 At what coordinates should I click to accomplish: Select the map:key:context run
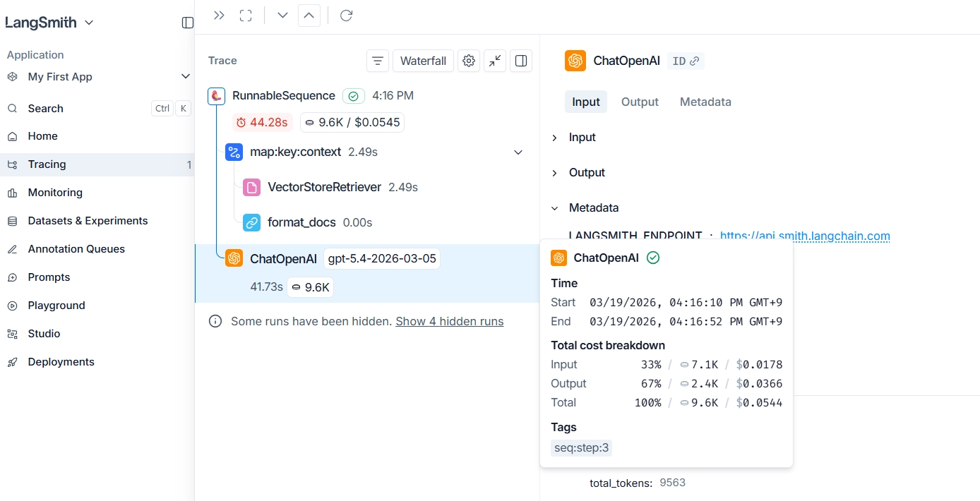coord(296,152)
